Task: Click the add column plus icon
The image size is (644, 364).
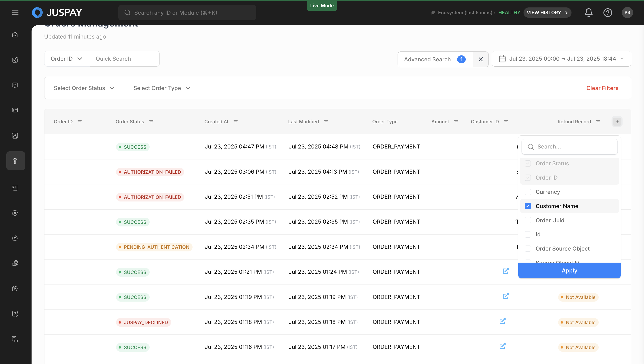Action: (x=617, y=122)
